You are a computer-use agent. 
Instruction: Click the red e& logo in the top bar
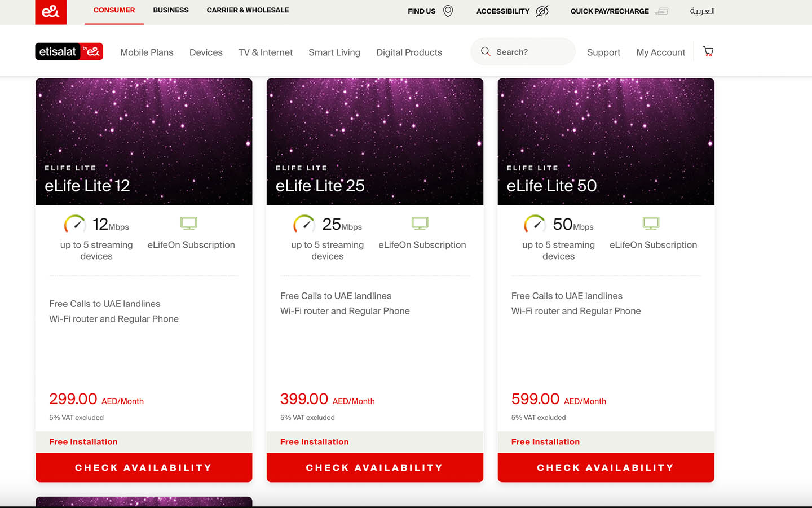(x=51, y=12)
